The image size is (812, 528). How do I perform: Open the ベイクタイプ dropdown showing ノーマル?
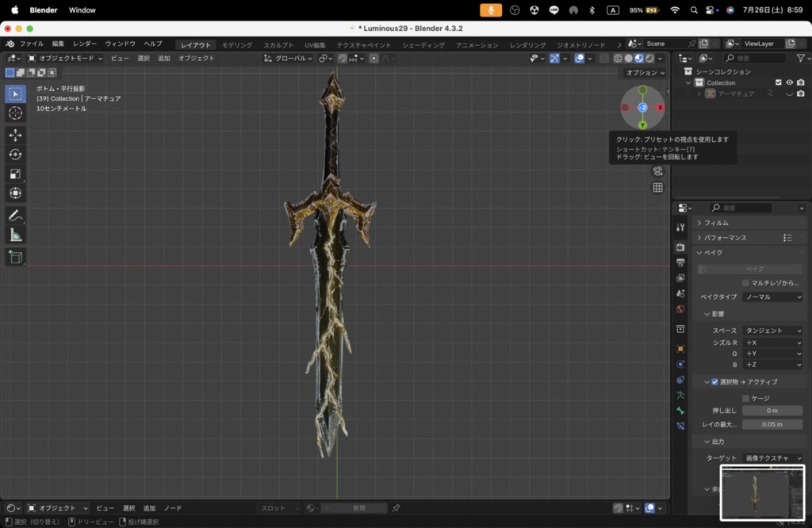(772, 297)
